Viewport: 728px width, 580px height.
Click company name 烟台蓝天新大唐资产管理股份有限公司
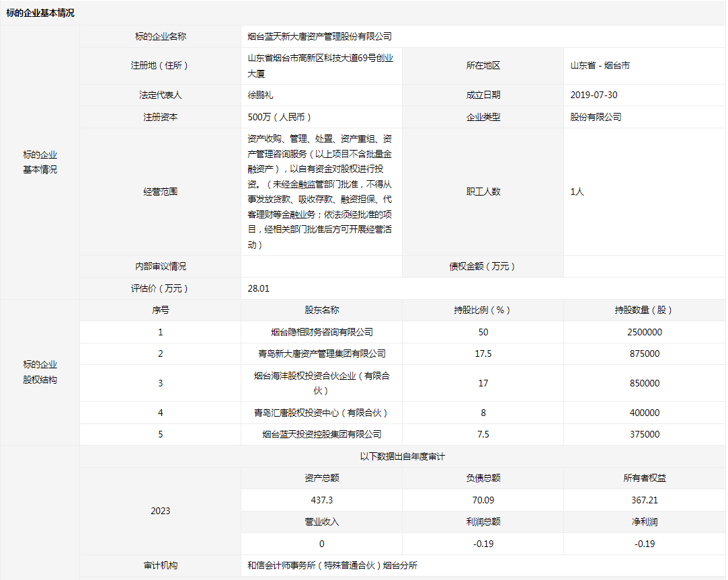pyautogui.click(x=319, y=36)
